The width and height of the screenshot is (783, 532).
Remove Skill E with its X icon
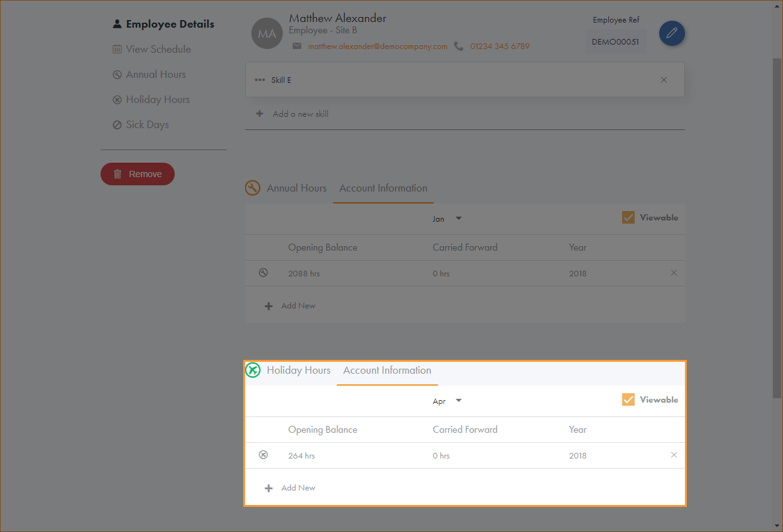coord(664,80)
